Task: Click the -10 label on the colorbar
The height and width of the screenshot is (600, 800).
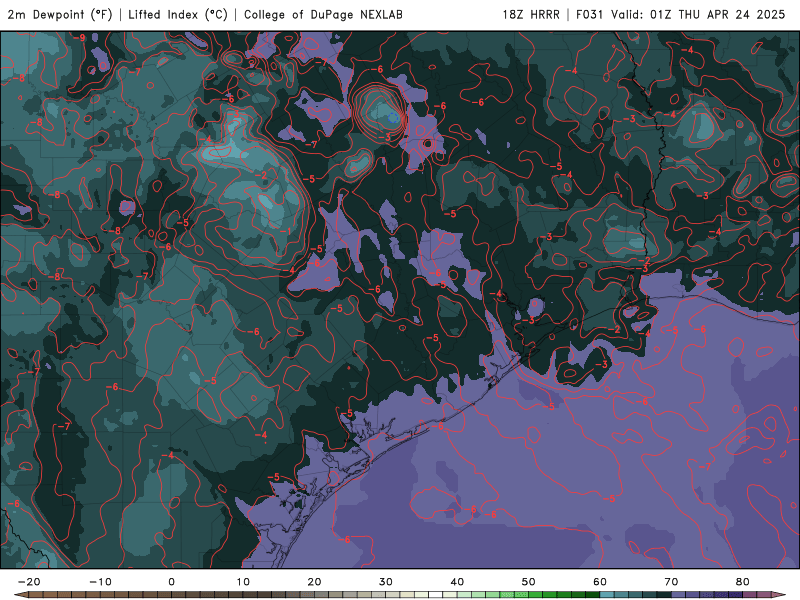Action: [100, 582]
